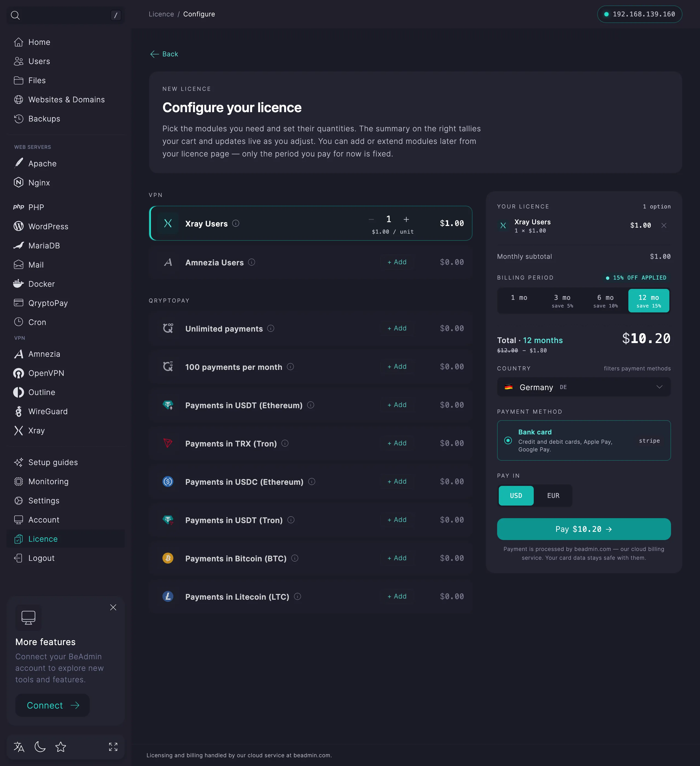The image size is (700, 766).
Task: Dismiss the More features card
Action: [113, 608]
